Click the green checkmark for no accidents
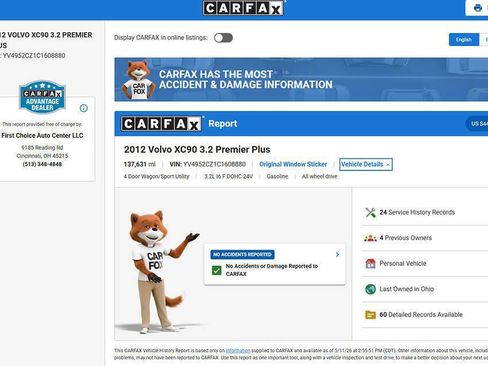 point(217,270)
